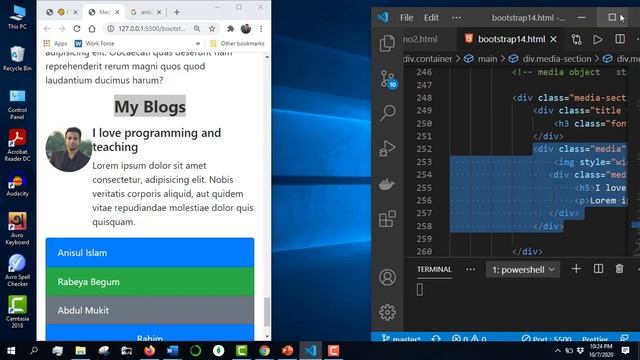Image resolution: width=640 pixels, height=360 pixels.
Task: Close the bootstrap14.html tab
Action: pyautogui.click(x=553, y=39)
